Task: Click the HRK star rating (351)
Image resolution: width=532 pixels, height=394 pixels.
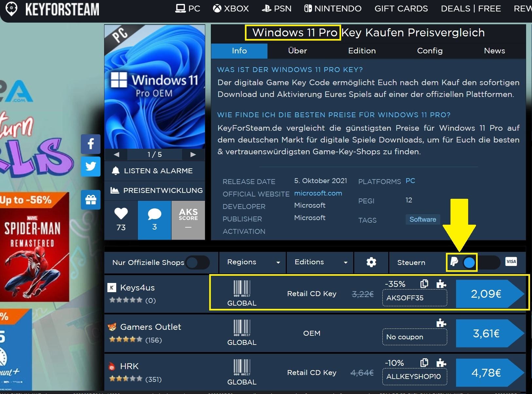Action: point(136,379)
